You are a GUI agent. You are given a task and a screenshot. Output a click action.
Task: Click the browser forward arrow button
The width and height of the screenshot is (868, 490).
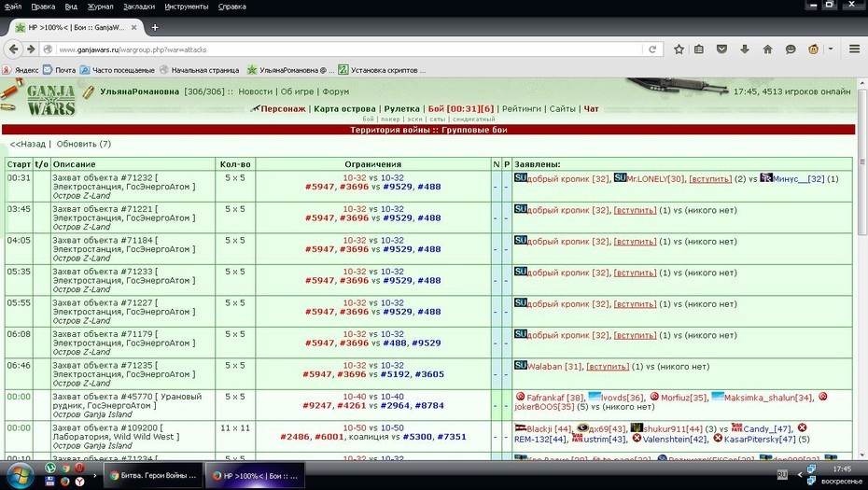(x=31, y=49)
